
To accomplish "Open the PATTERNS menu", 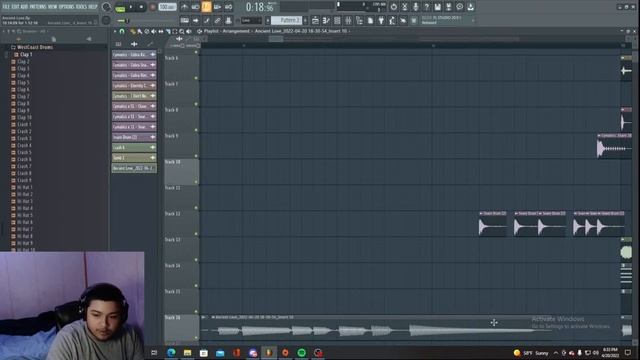I will point(38,7).
